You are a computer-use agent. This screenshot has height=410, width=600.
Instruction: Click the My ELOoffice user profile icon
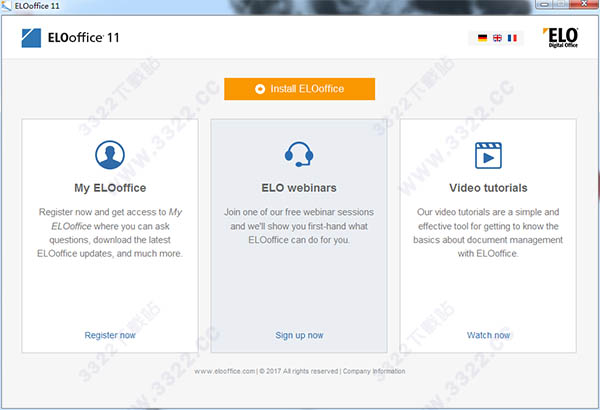point(110,155)
